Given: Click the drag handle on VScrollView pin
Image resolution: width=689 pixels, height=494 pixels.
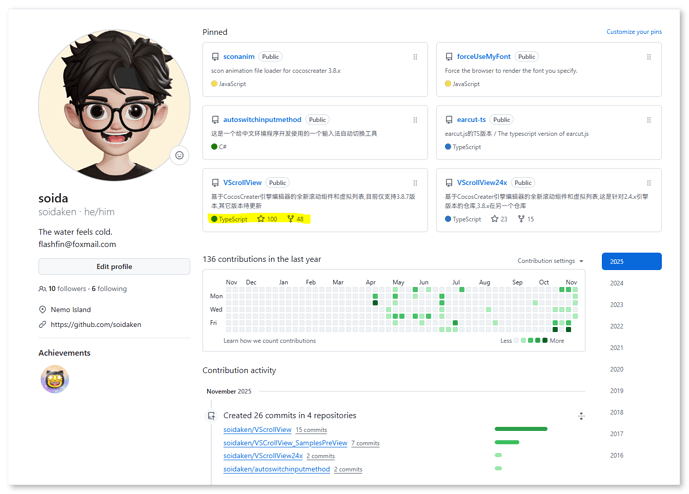Looking at the screenshot, I should pyautogui.click(x=415, y=183).
